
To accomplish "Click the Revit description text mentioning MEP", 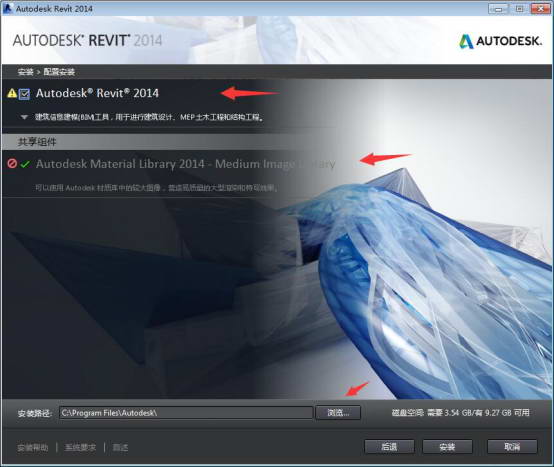I will [149, 117].
